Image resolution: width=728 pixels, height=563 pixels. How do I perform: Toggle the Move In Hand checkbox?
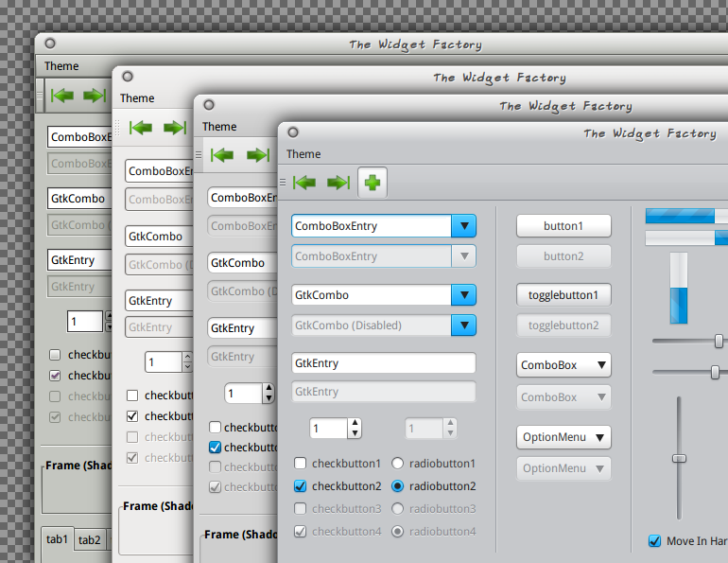pyautogui.click(x=654, y=540)
